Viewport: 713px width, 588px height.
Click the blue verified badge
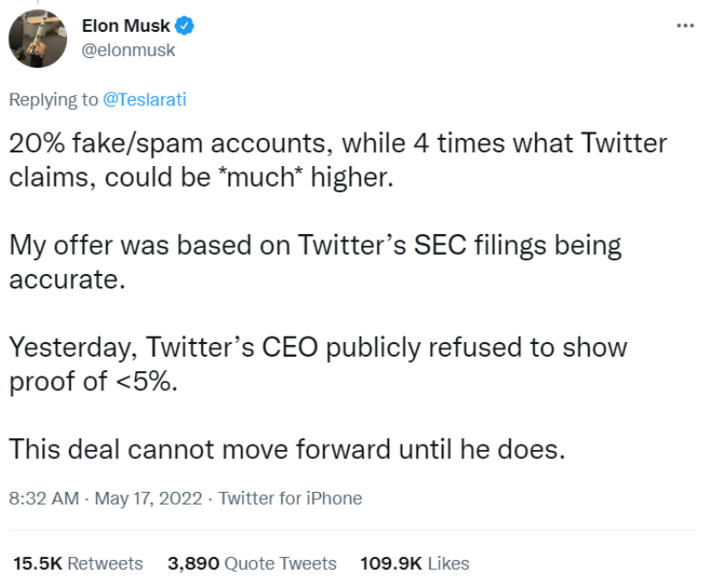(185, 26)
